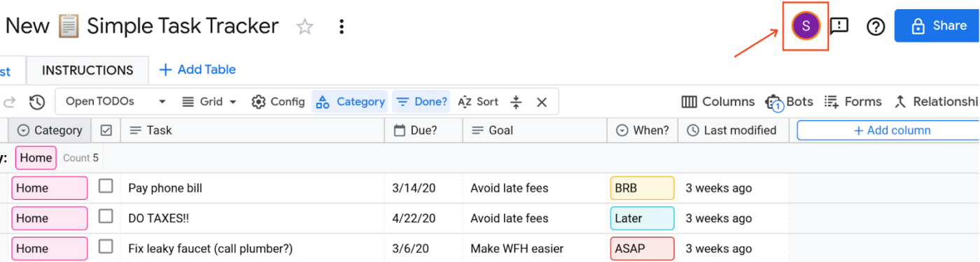Open the three-dot menu beside the title
980x262 pixels.
click(342, 27)
